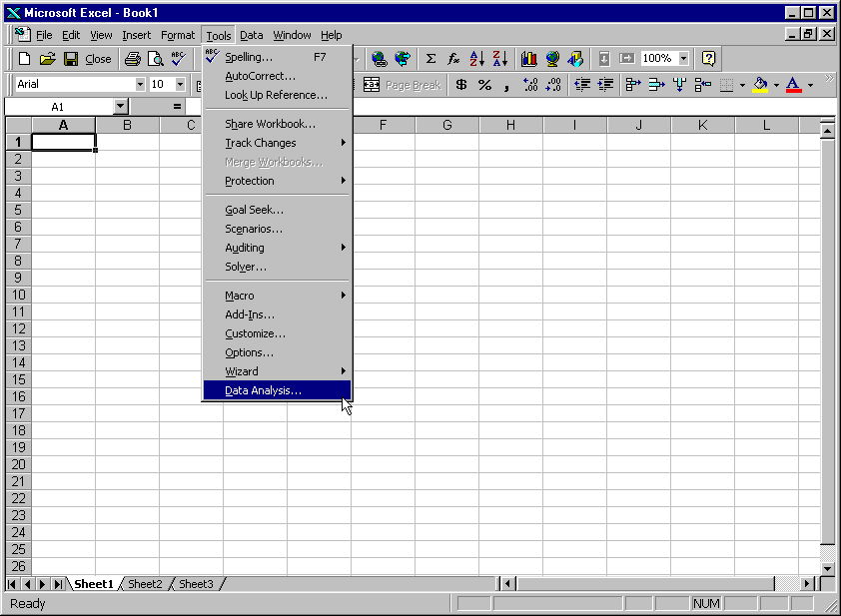
Task: Click the Office Assistant help icon
Action: (x=708, y=59)
